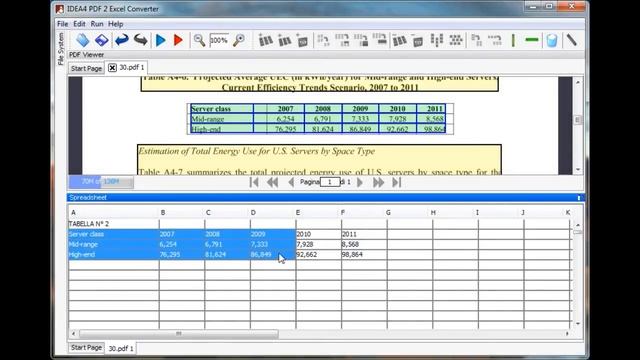Go to first page of PDF

254,182
